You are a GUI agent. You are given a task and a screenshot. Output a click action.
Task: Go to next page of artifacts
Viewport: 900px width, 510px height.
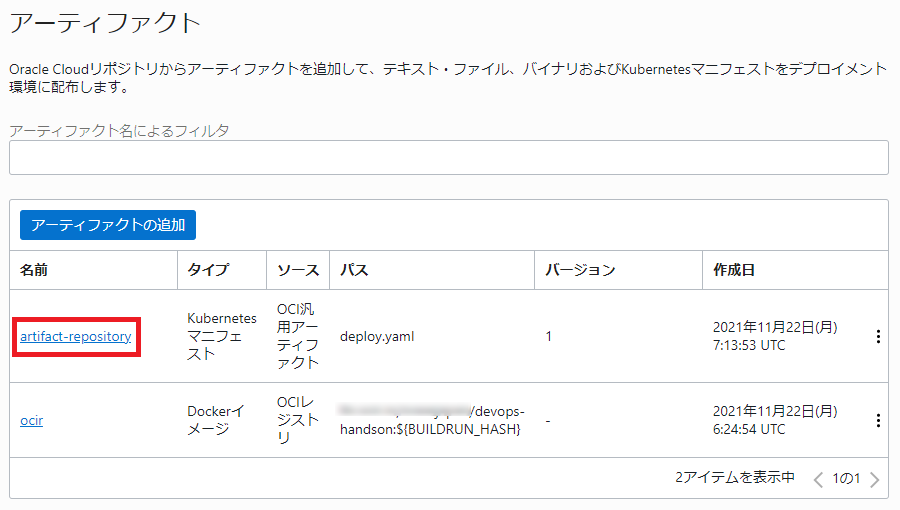874,479
